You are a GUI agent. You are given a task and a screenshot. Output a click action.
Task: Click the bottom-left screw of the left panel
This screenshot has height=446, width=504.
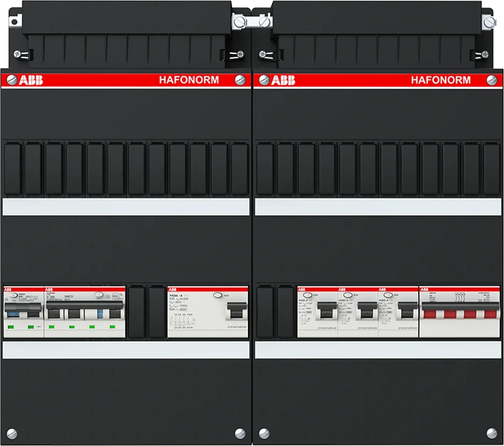point(11,432)
